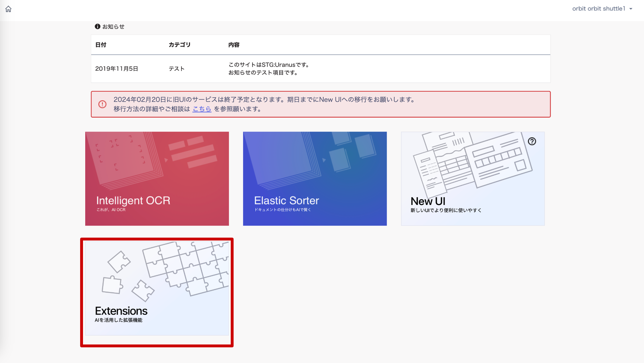Click the warning icon in the red banner
This screenshot has height=363, width=644.
coord(102,104)
